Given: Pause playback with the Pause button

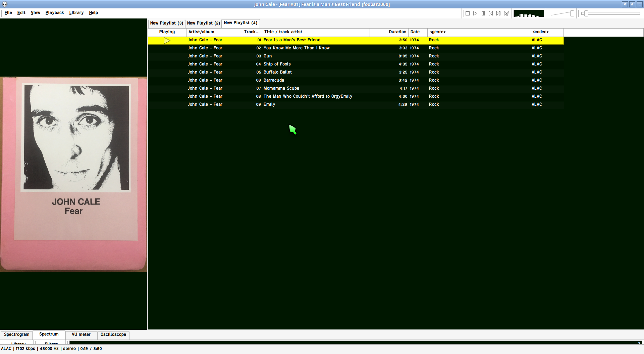Looking at the screenshot, I should click(483, 13).
